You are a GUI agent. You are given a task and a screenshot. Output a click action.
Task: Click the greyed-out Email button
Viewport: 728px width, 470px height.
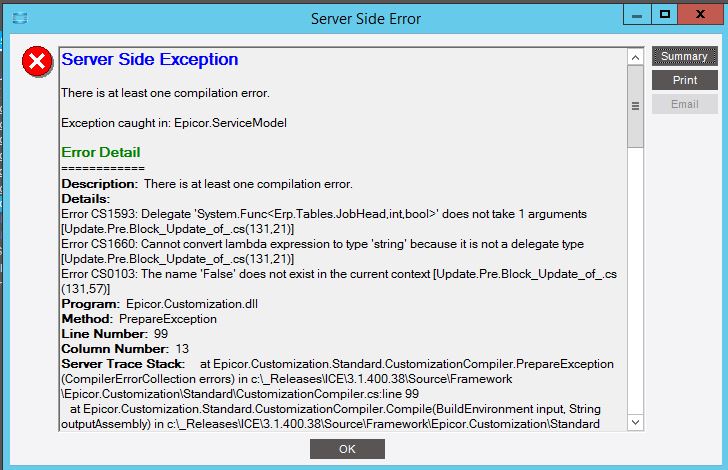tap(684, 103)
